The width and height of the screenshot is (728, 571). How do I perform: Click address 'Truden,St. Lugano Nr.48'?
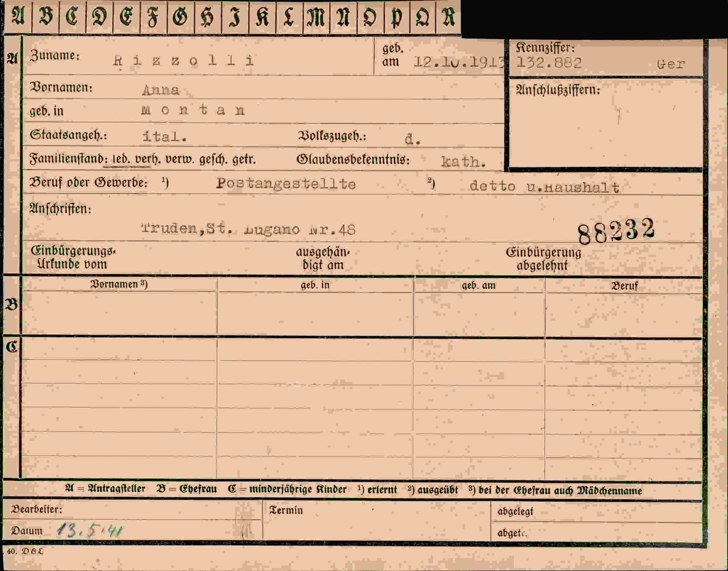click(249, 229)
